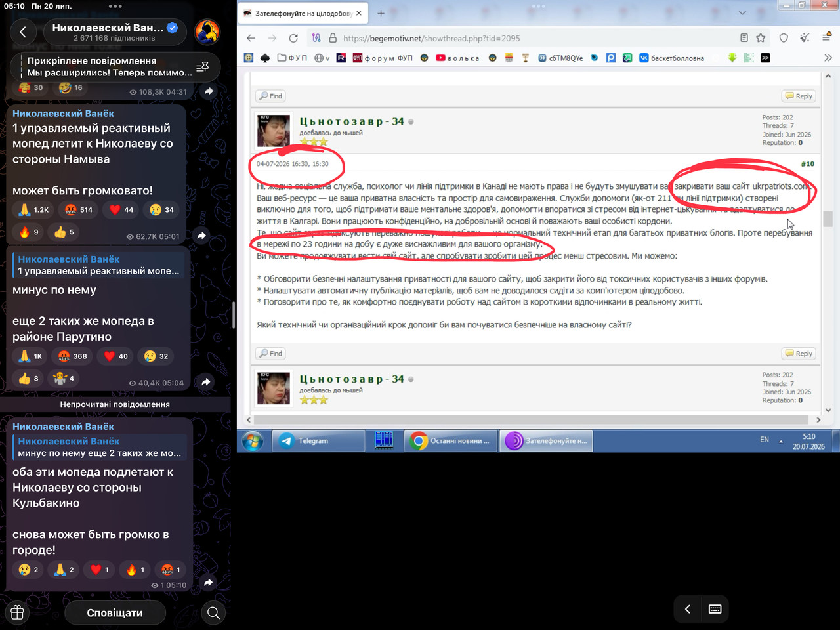
Task: Open the green download arrow bookmark
Action: [x=732, y=58]
